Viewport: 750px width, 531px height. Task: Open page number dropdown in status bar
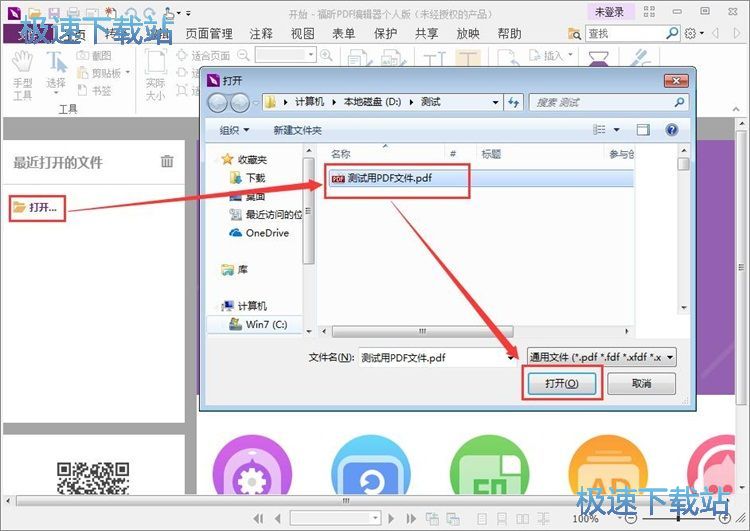pos(375,518)
